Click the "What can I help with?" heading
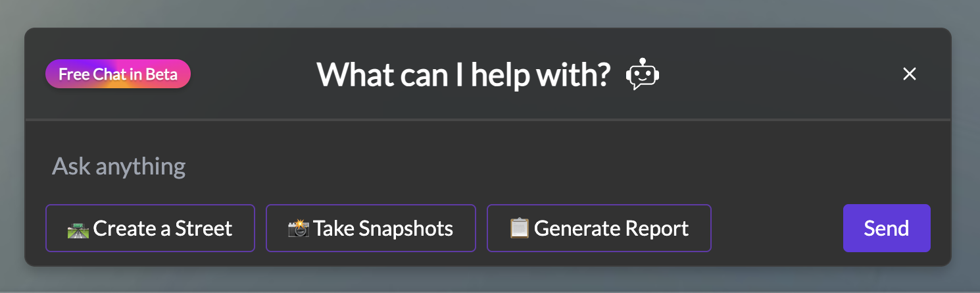980x293 pixels. pyautogui.click(x=464, y=74)
